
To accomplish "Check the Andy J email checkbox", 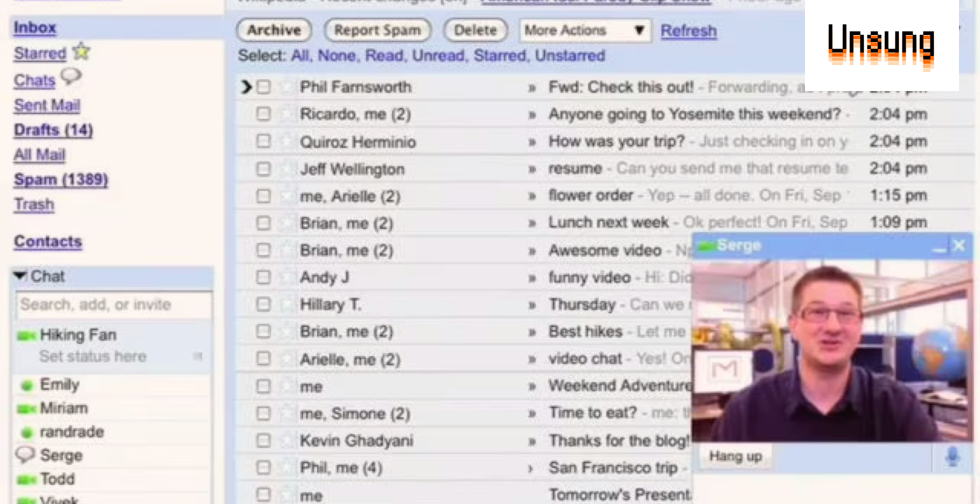I will coord(263,277).
